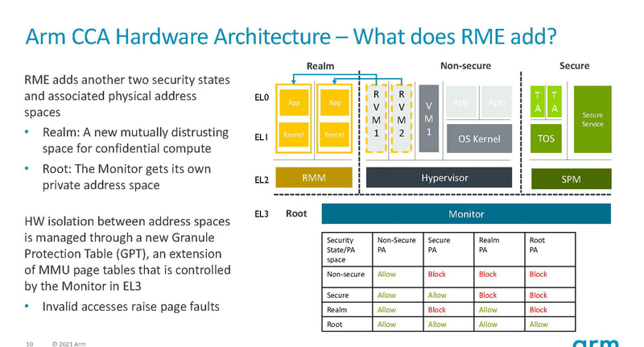Click Allow in Realm row, Non-Secure PA column

386,310
